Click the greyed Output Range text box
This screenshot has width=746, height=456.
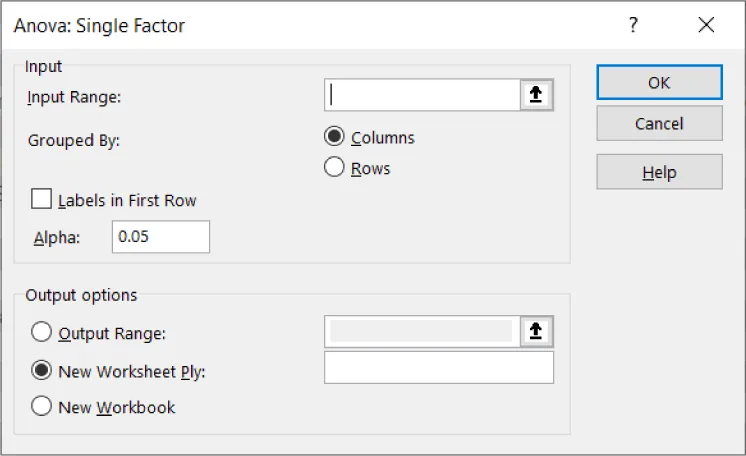pyautogui.click(x=421, y=332)
